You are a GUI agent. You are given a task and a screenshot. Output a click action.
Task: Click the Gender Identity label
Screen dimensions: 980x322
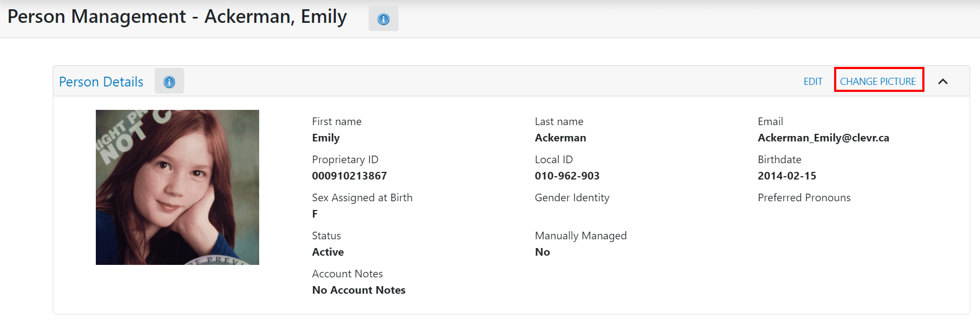point(572,197)
